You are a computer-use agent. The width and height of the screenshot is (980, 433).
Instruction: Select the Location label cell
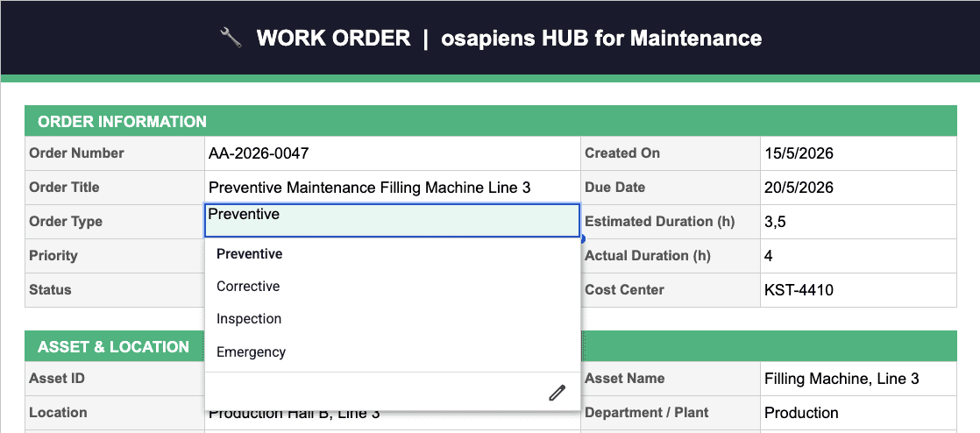114,413
